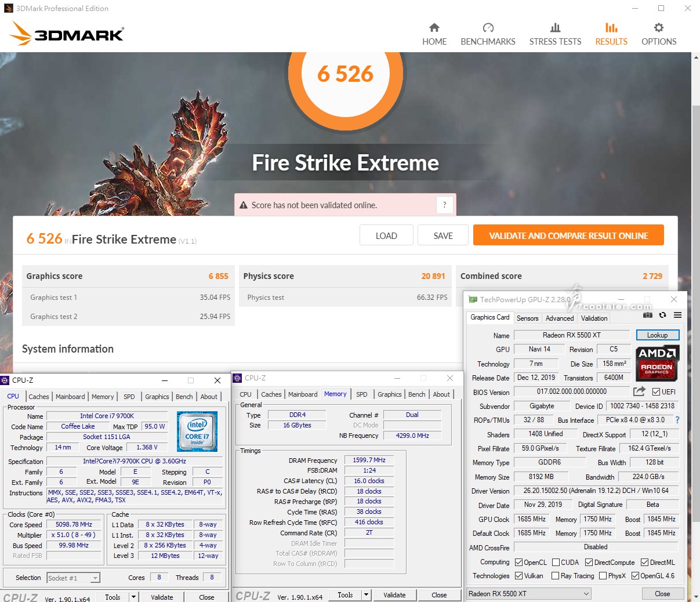Viewport: 700px width, 602px height.
Task: Expand the Tools arrow in the Memory CPU-Z window
Action: pyautogui.click(x=366, y=594)
